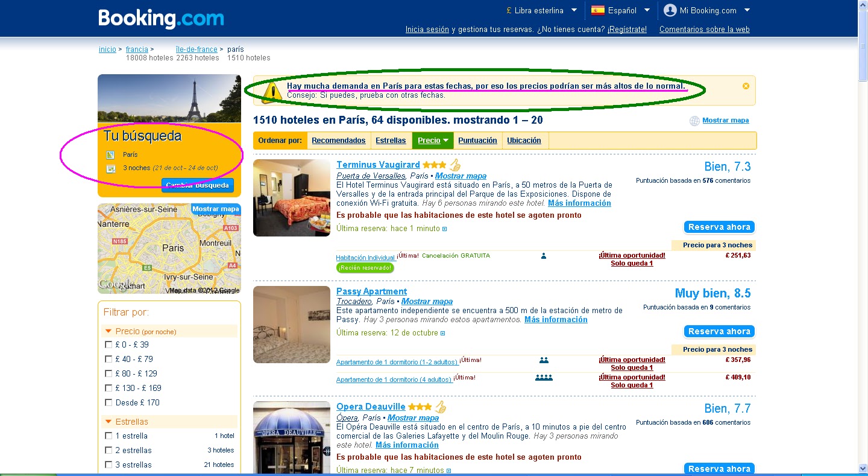Open the Opera Deauville title link
The image size is (868, 476).
(x=371, y=407)
